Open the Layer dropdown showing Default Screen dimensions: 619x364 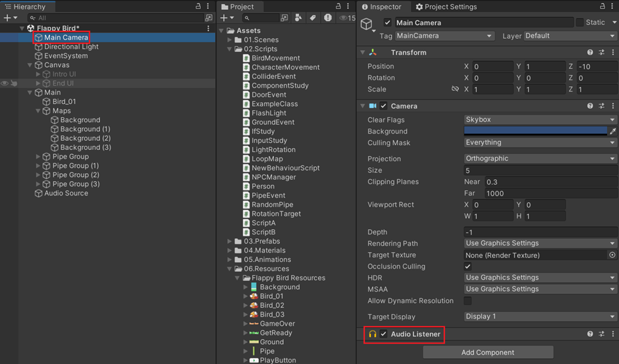coord(570,36)
